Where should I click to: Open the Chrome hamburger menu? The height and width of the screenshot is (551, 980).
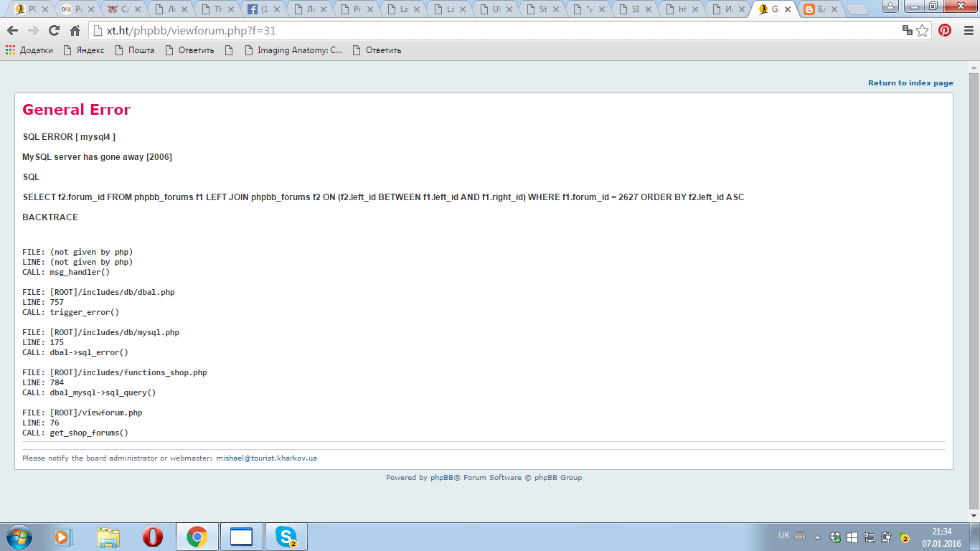966,31
